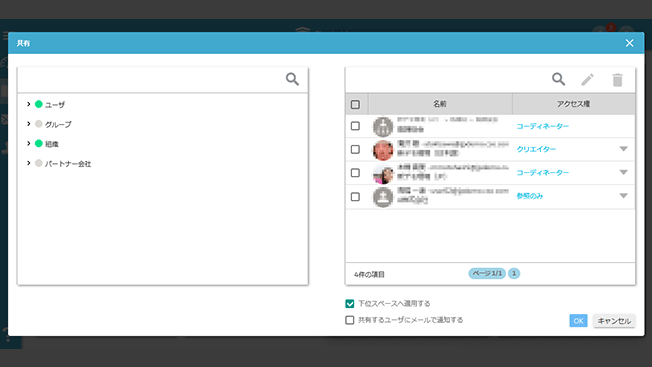Toggle the select-all checkbox in the table header
This screenshot has width=652, height=367.
pyautogui.click(x=355, y=104)
